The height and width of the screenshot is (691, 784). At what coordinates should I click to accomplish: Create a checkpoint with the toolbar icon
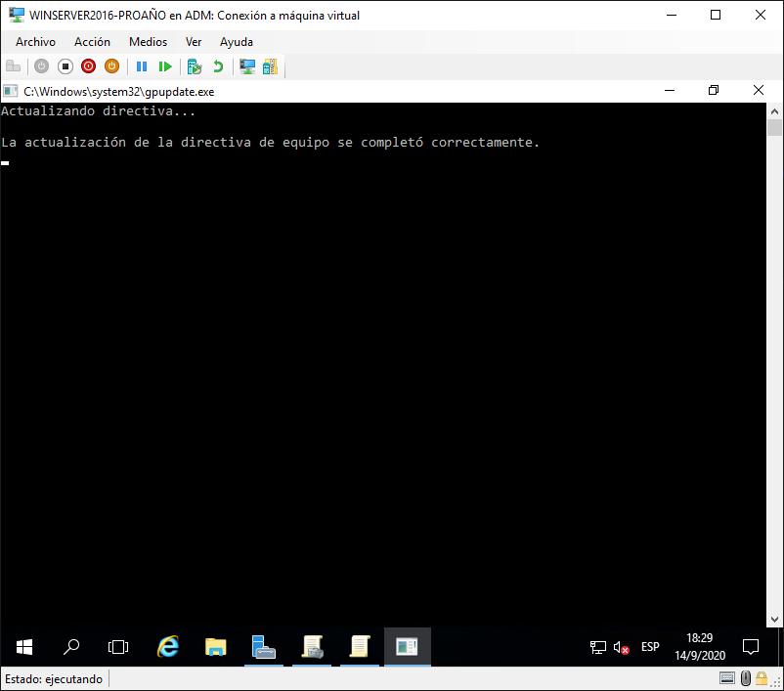tap(194, 66)
